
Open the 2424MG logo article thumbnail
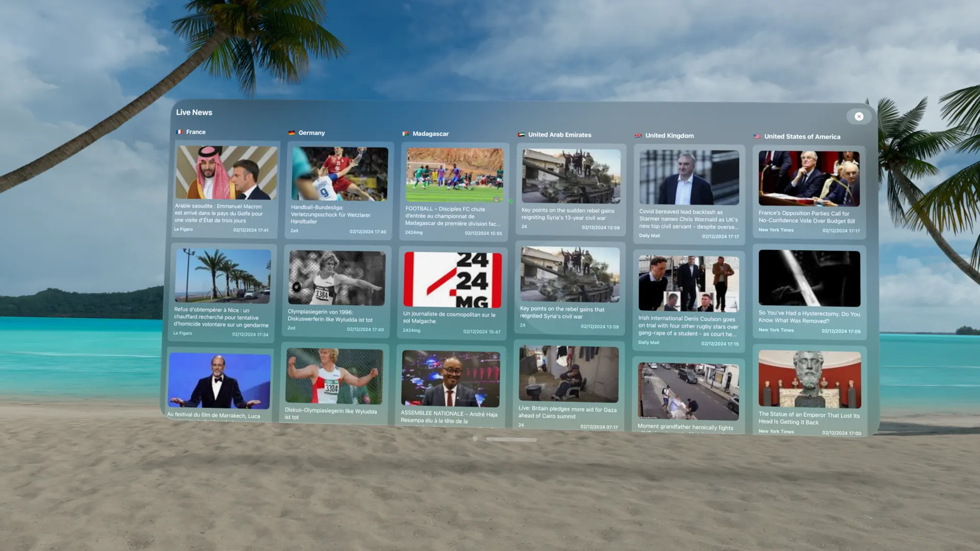pos(452,279)
